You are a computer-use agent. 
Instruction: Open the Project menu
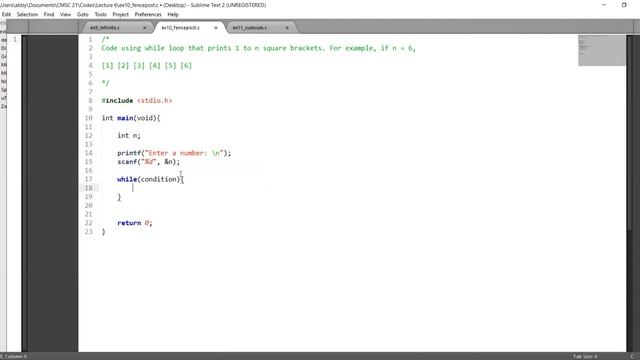120,14
